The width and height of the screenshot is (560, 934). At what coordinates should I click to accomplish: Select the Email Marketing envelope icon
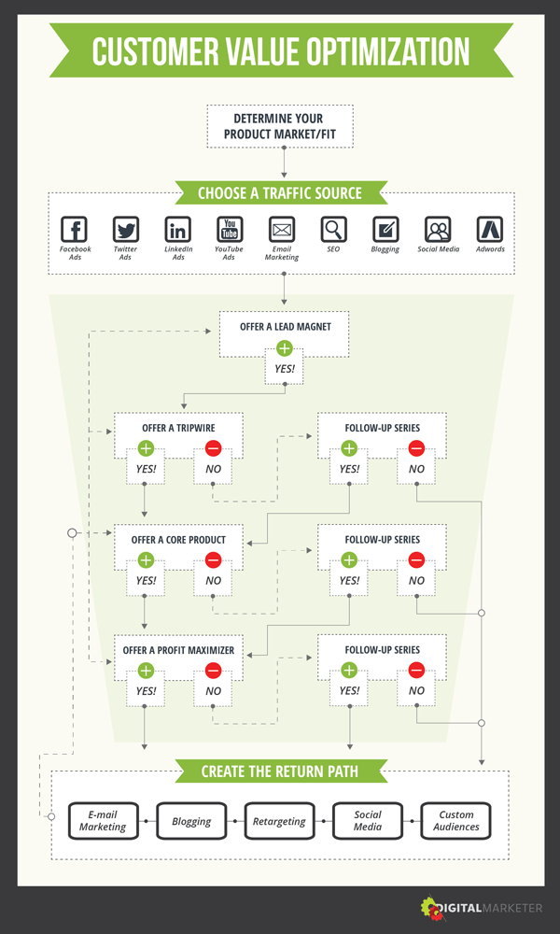click(282, 230)
